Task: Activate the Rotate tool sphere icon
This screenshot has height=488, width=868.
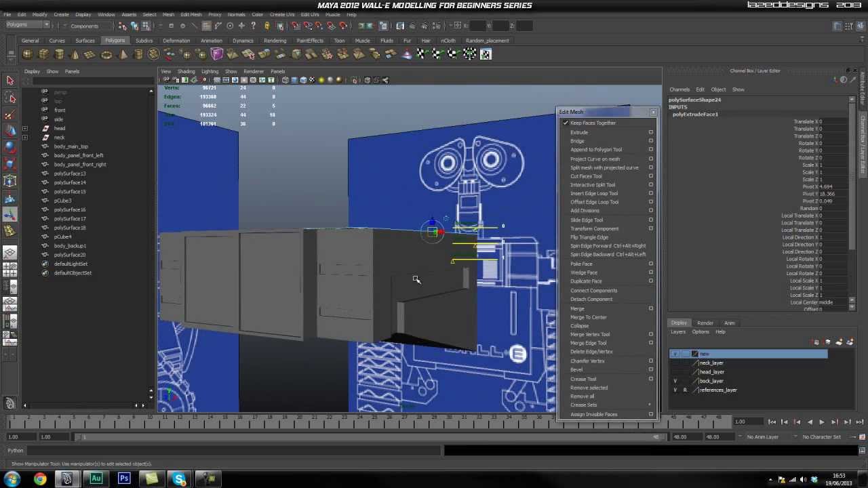Action: (10, 147)
